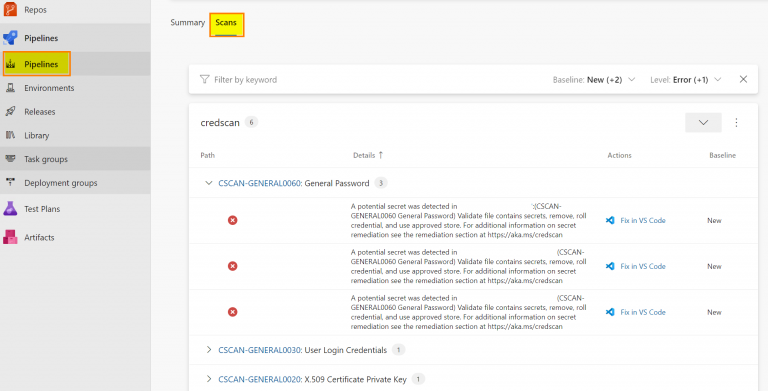Expand the CSCAN-GENERAL0020 X.509 Certificate group

coord(209,379)
